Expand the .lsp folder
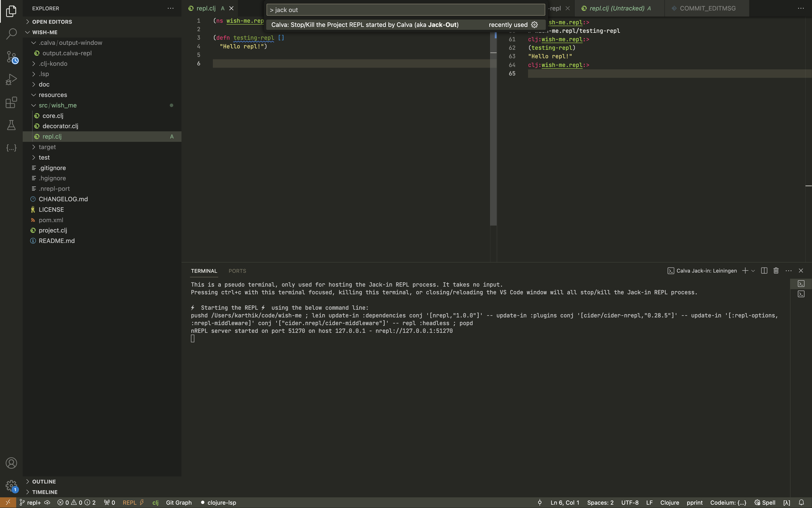This screenshot has height=508, width=812. [x=102, y=74]
